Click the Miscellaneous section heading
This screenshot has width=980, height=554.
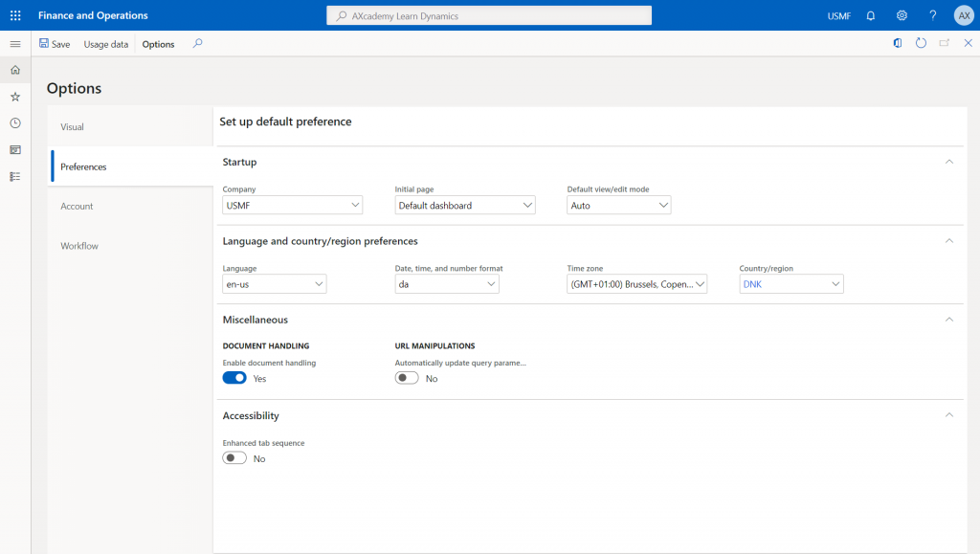(255, 320)
